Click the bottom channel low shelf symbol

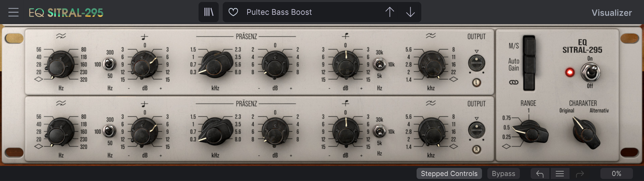(144, 104)
